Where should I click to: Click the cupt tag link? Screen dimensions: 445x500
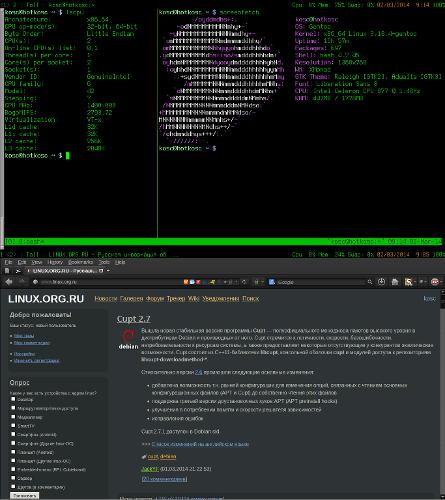point(153,456)
